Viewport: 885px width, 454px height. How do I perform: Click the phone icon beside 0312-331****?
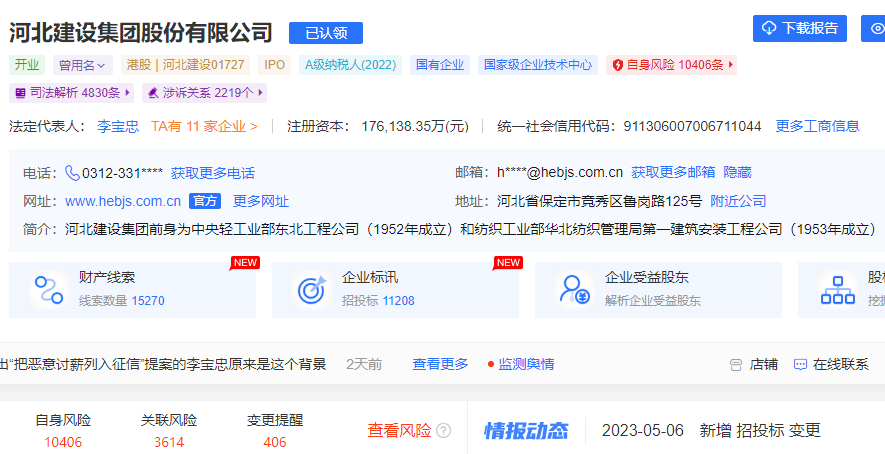(x=72, y=173)
